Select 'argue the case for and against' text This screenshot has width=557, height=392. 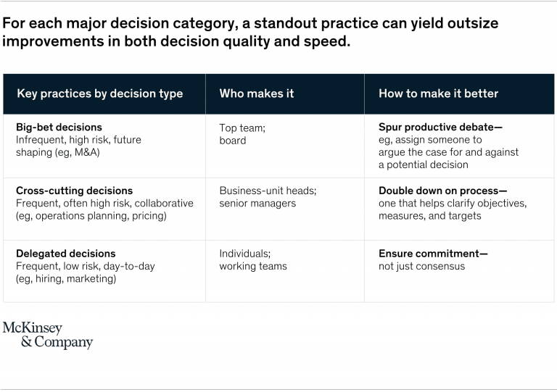(x=448, y=152)
